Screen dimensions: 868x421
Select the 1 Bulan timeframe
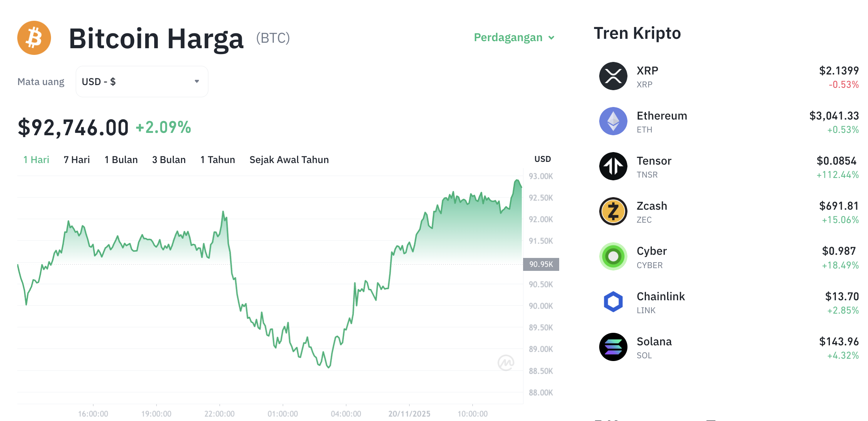[x=121, y=160]
